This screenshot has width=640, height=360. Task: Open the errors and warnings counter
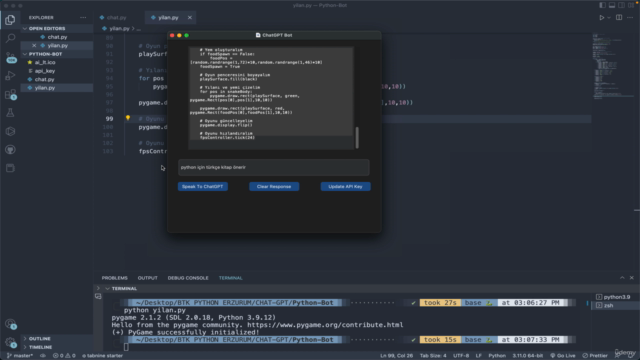coord(64,356)
